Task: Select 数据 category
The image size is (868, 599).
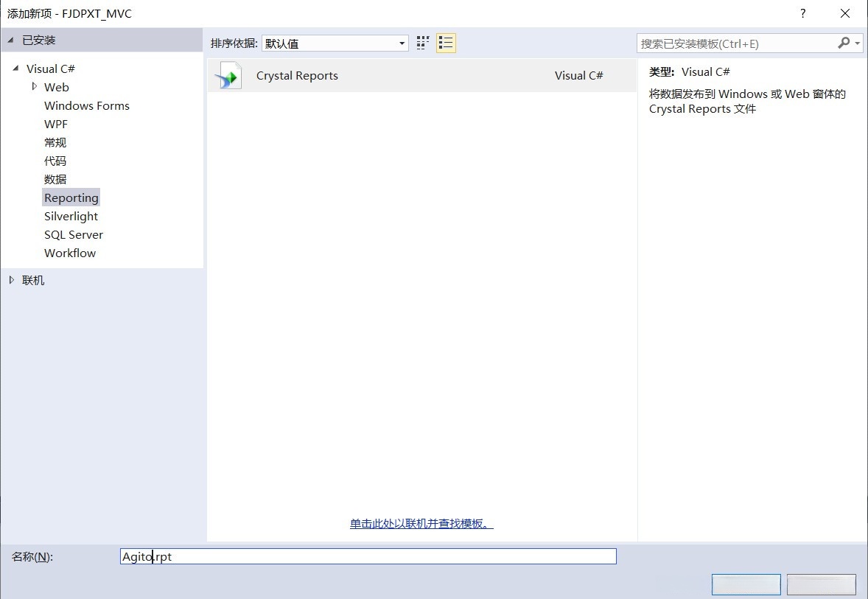Action: [x=55, y=179]
